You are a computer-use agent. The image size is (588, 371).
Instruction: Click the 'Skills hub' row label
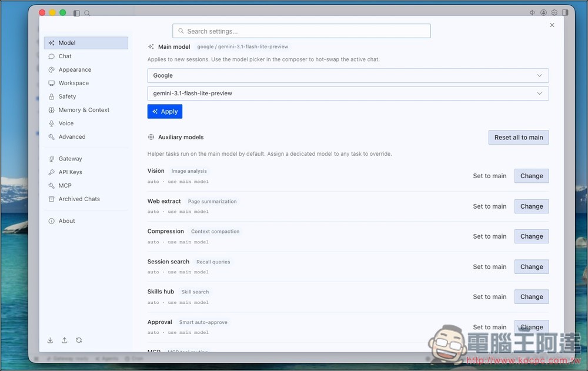tap(161, 292)
